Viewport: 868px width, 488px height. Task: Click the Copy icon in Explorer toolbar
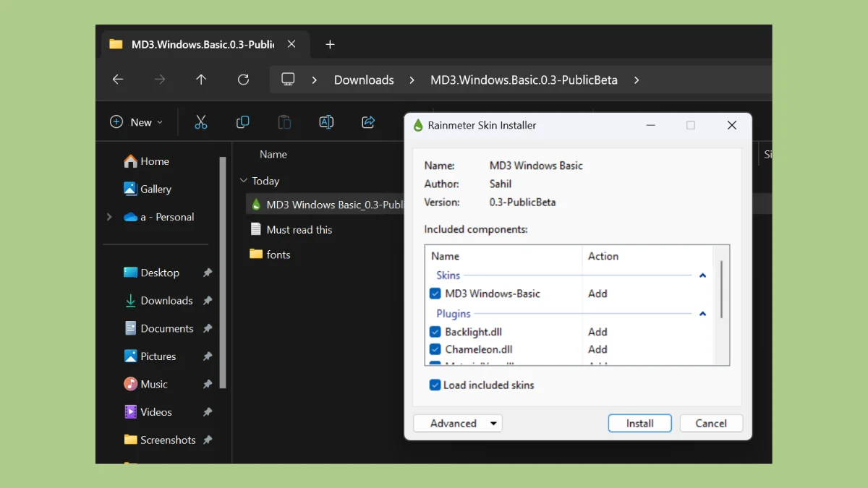243,122
